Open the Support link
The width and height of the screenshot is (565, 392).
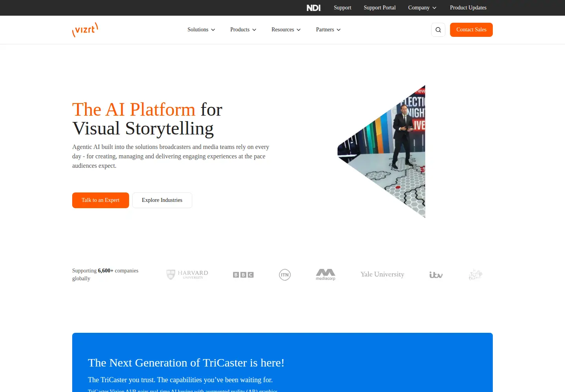[x=343, y=8]
